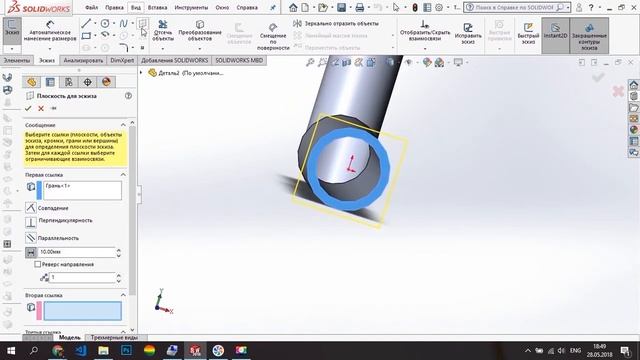The image size is (640, 360).
Task: Click the offset distance 10.00мм field
Action: point(77,252)
